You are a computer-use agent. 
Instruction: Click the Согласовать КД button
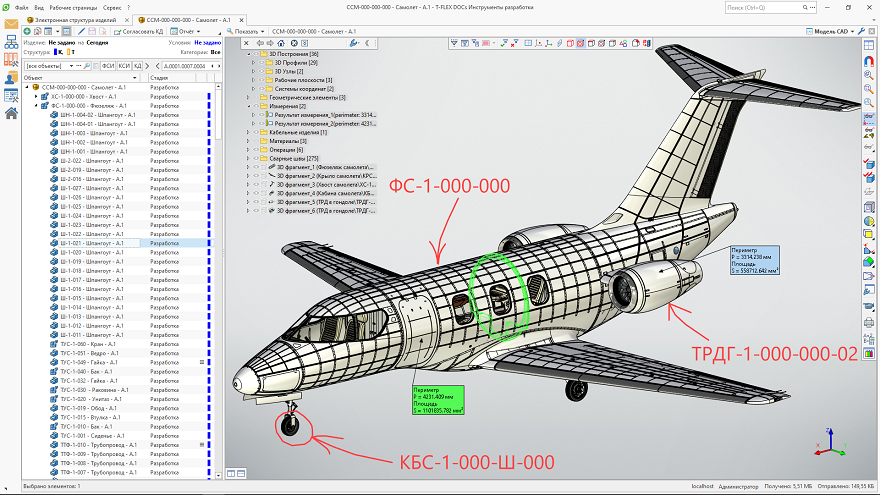[139, 31]
